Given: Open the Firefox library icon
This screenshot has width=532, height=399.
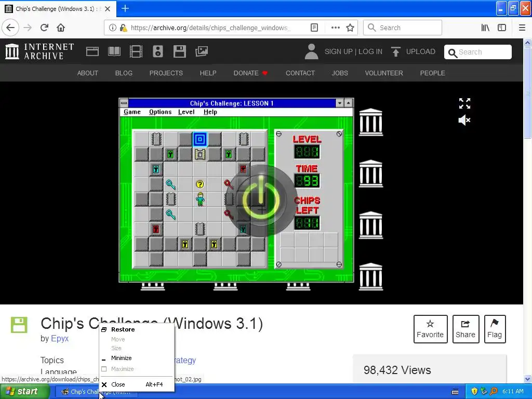Looking at the screenshot, I should [x=485, y=28].
